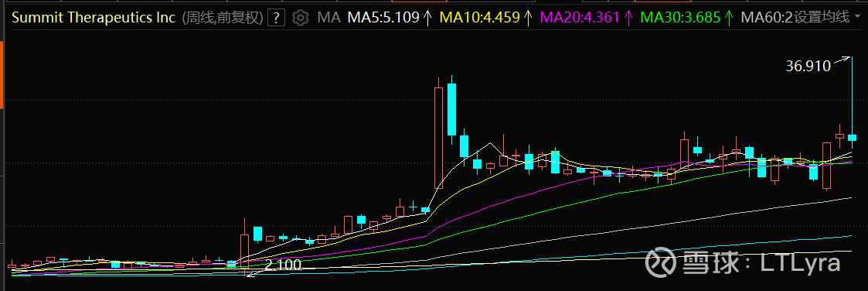
Task: Click the magenta MA20 up arrow
Action: (628, 19)
